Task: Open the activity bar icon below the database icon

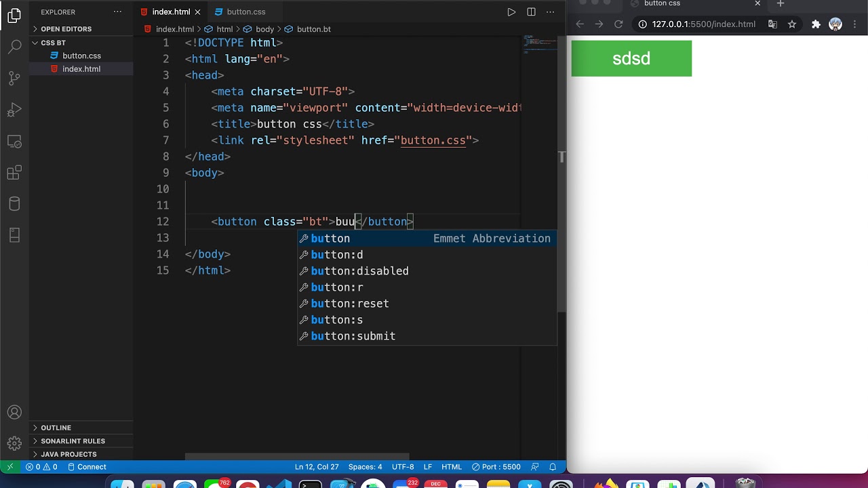Action: (14, 235)
